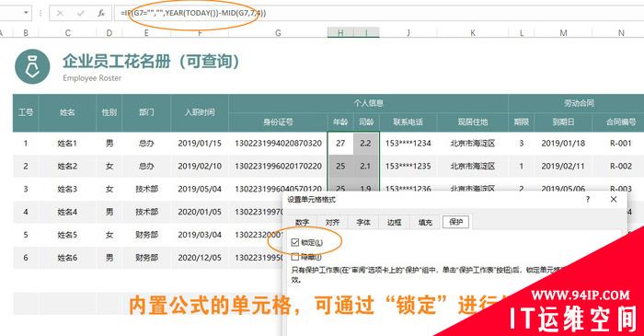The height and width of the screenshot is (336, 644).
Task: Select phone cell 153****1234
Action: click(x=408, y=144)
